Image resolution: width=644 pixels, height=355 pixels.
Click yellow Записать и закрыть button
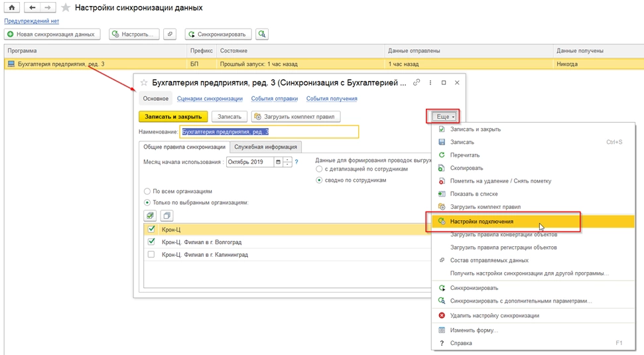[173, 117]
